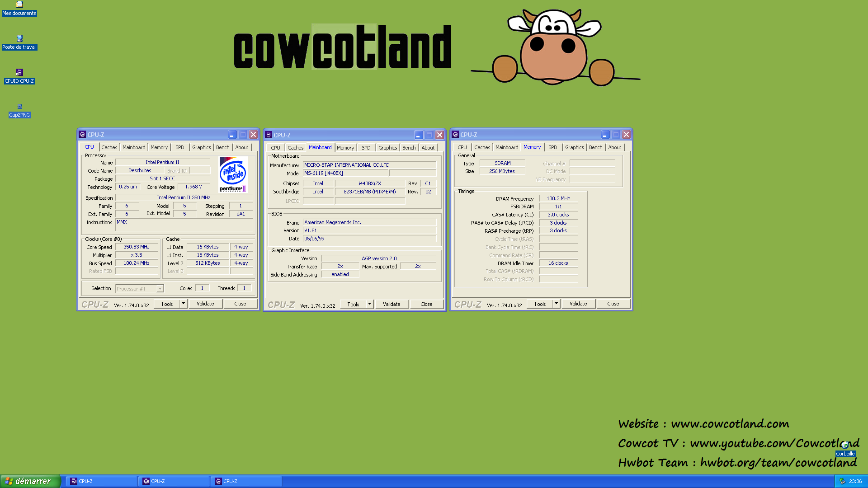Click the démarrer Start button
Screen dimensions: 868x488
30,481
